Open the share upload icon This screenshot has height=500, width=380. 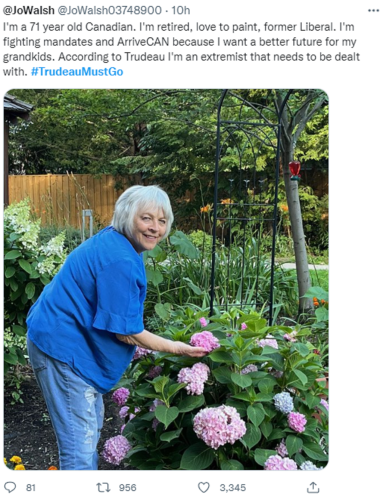[x=313, y=487]
